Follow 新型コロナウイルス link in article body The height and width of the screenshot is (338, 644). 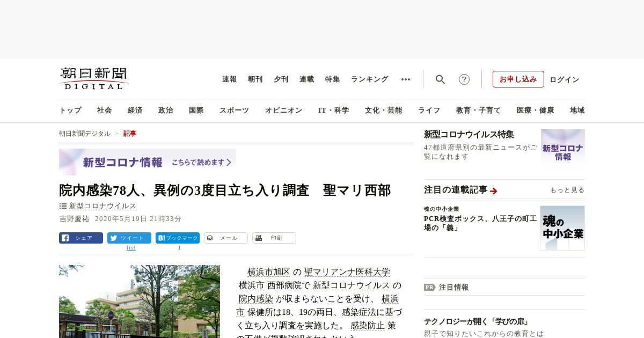[352, 285]
